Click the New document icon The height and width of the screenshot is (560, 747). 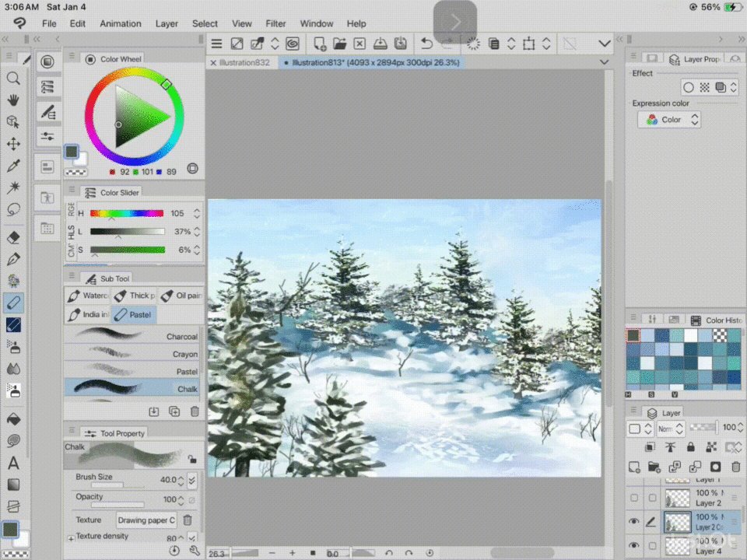319,44
